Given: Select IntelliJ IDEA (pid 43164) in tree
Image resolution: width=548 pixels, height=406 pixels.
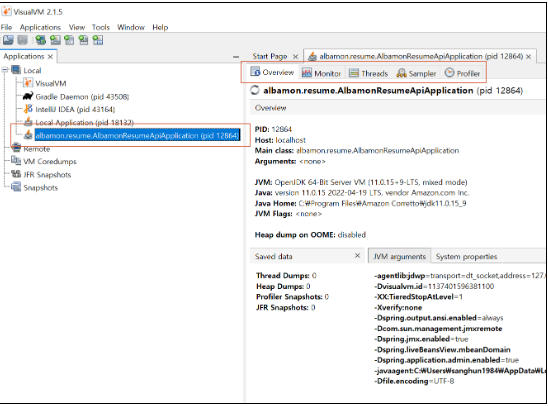Looking at the screenshot, I should point(75,109).
